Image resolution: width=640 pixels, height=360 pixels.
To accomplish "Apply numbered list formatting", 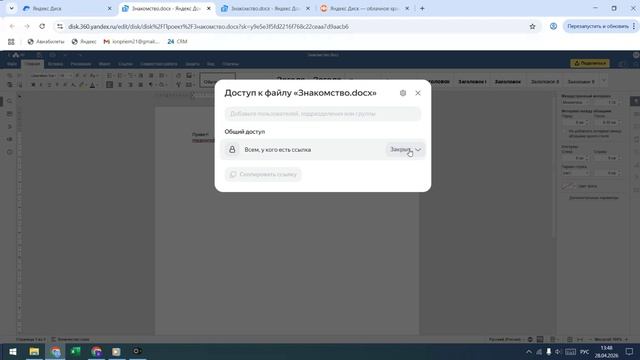I will 120,76.
